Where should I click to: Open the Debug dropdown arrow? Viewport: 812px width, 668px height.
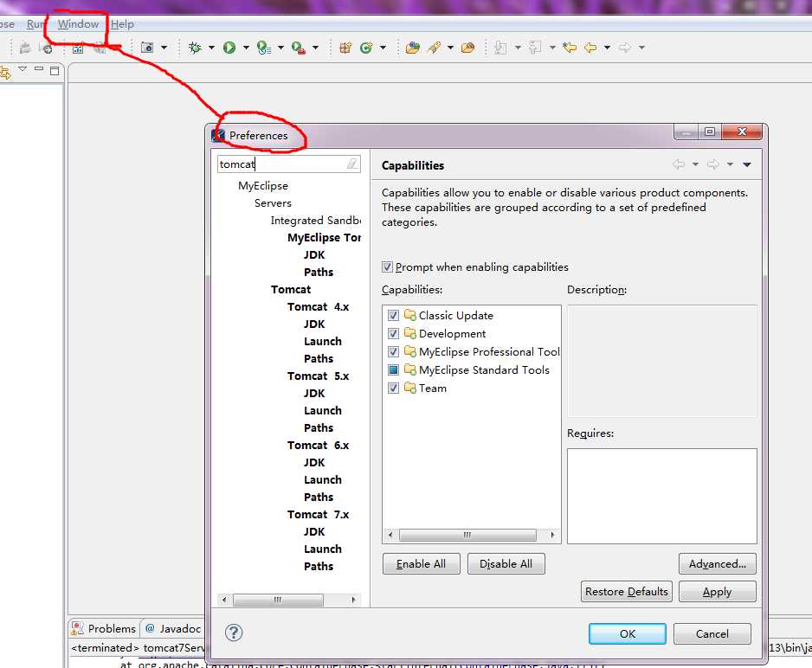211,48
